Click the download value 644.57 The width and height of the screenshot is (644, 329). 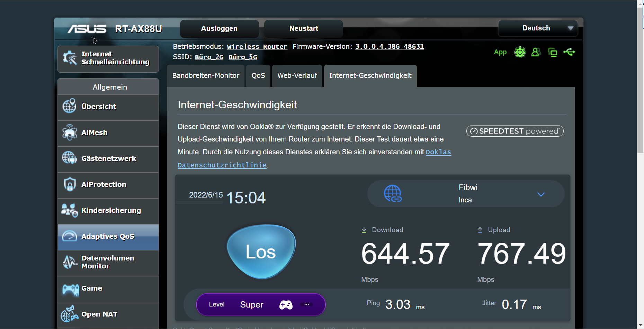click(405, 254)
